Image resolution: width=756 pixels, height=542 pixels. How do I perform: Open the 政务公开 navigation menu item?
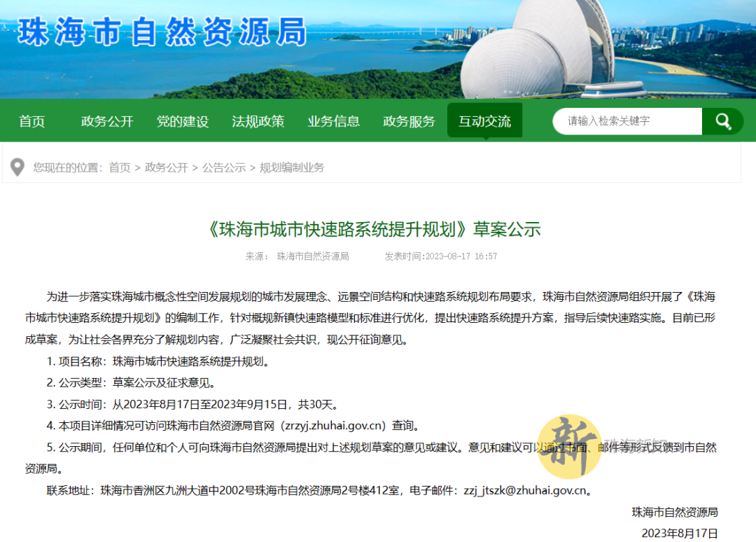pyautogui.click(x=106, y=121)
